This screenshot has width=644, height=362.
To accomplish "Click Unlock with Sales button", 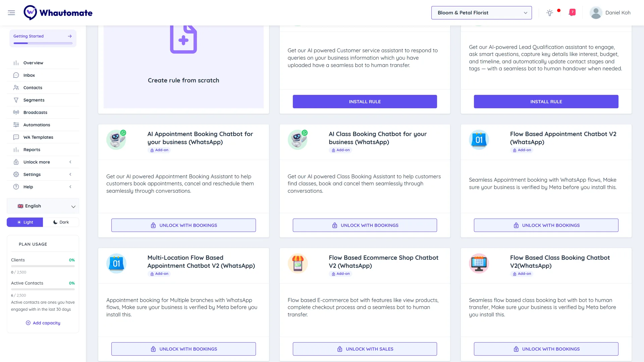I will pyautogui.click(x=365, y=349).
